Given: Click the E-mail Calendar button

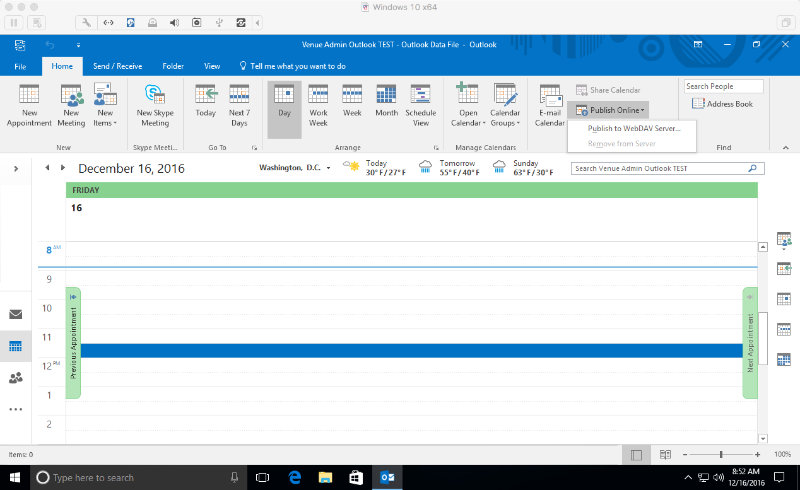Looking at the screenshot, I should click(x=549, y=106).
